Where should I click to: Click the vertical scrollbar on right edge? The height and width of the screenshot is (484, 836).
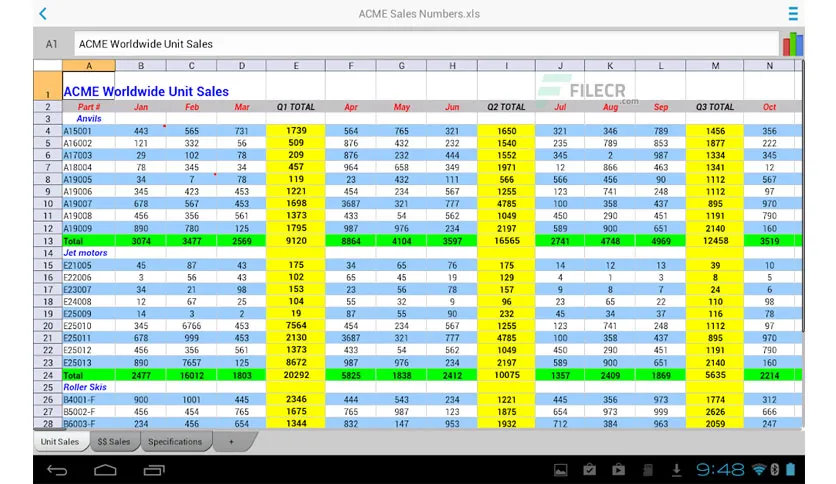point(802,197)
